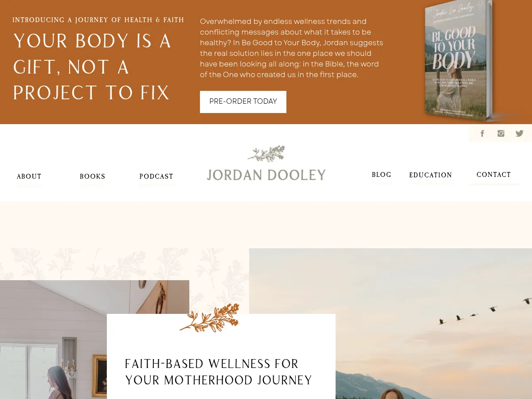532x399 pixels.
Task: Click the Be Good To Your Body book cover
Action: pos(458,61)
